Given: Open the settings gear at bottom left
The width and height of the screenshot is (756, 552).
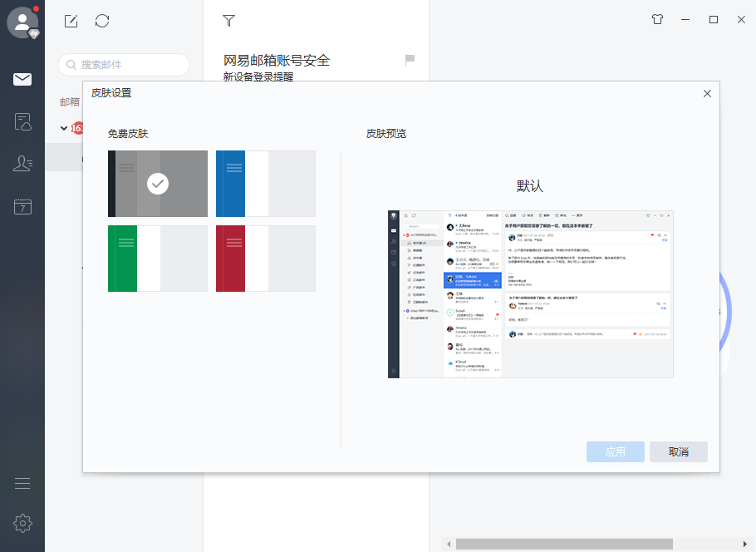Looking at the screenshot, I should pyautogui.click(x=22, y=524).
